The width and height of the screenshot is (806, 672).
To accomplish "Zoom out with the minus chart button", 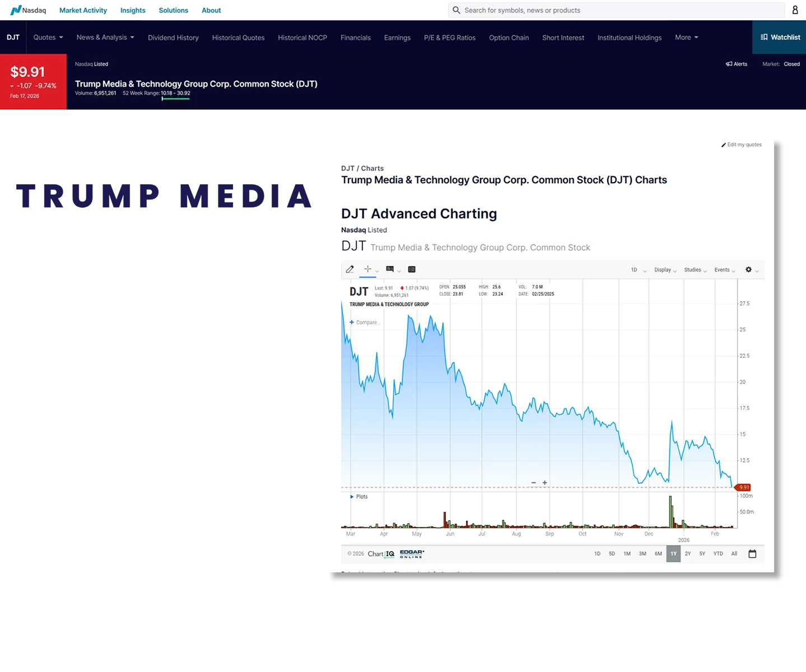I will coord(534,483).
